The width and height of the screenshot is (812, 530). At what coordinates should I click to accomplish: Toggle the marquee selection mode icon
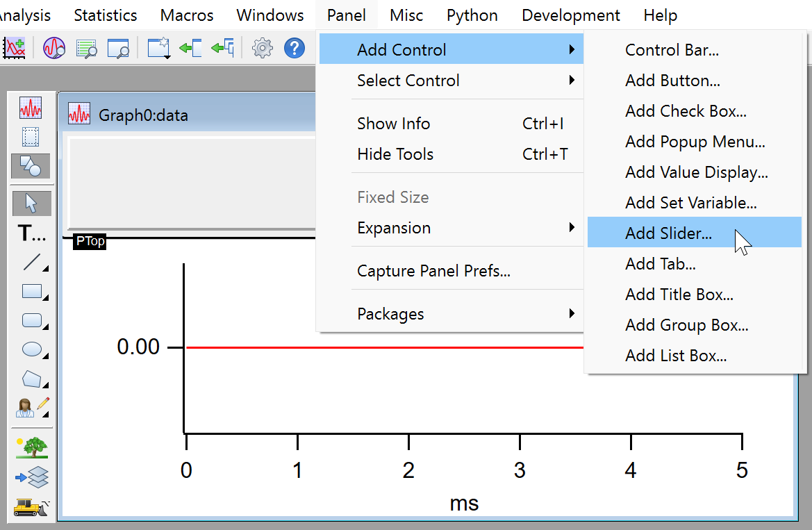pos(31,137)
